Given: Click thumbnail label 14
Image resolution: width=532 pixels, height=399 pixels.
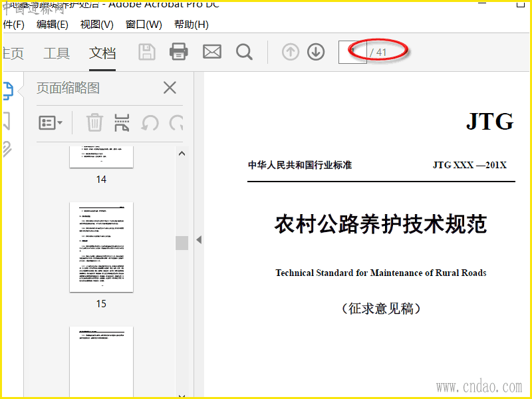Looking at the screenshot, I should coord(101,179).
